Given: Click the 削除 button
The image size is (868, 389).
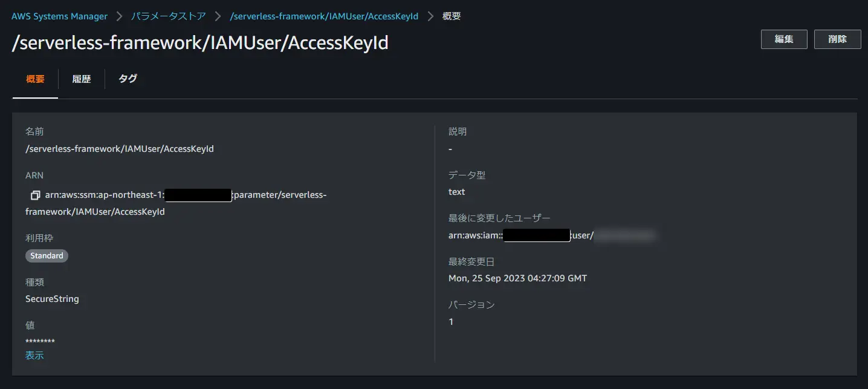Looking at the screenshot, I should [837, 39].
